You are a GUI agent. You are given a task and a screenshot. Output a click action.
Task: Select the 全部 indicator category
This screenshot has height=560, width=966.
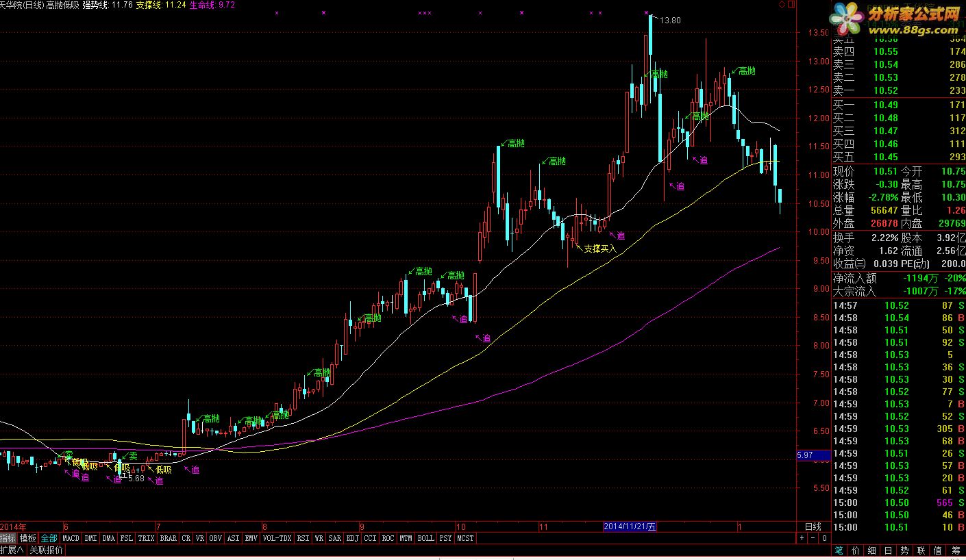point(49,538)
